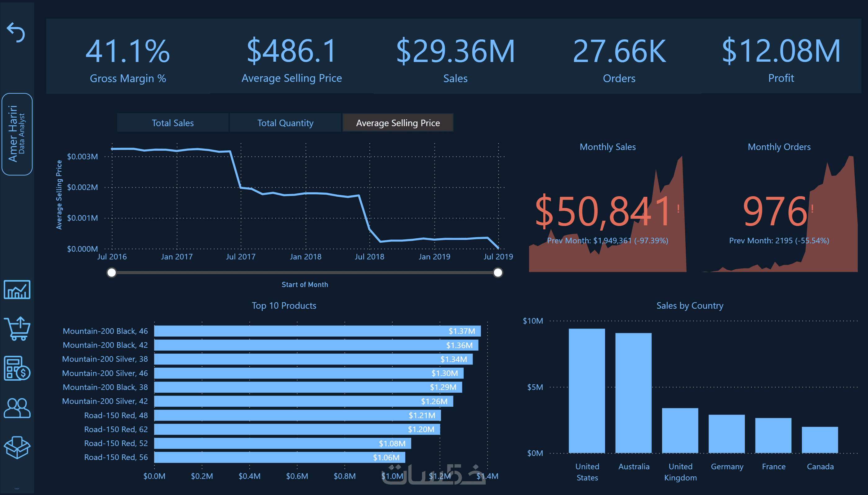Screen dimensions: 868x495
Task: Open the sales chart page icon
Action: 17,290
